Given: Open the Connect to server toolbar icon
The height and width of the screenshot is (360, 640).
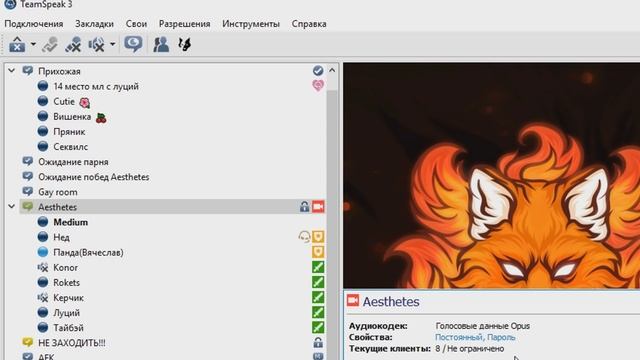Looking at the screenshot, I should [17, 44].
